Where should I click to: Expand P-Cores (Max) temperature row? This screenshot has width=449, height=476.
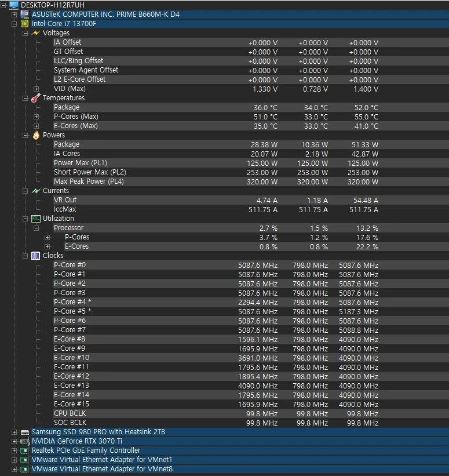click(x=36, y=117)
